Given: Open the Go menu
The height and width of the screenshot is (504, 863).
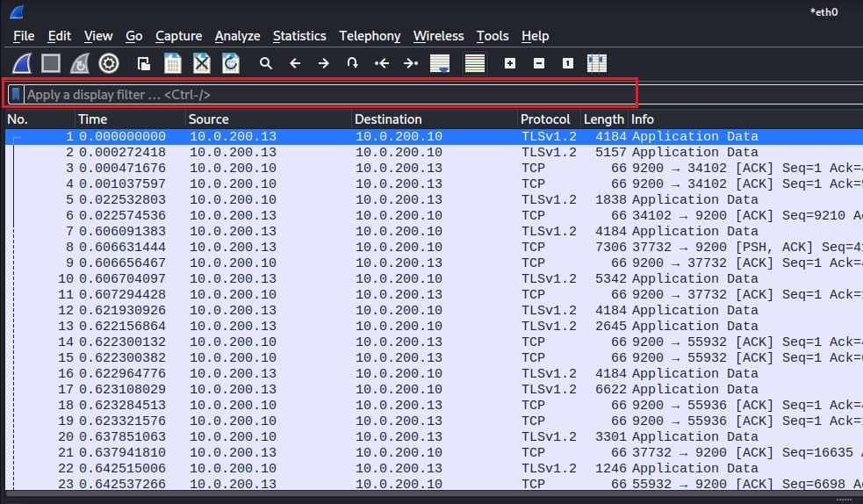Looking at the screenshot, I should click(133, 36).
